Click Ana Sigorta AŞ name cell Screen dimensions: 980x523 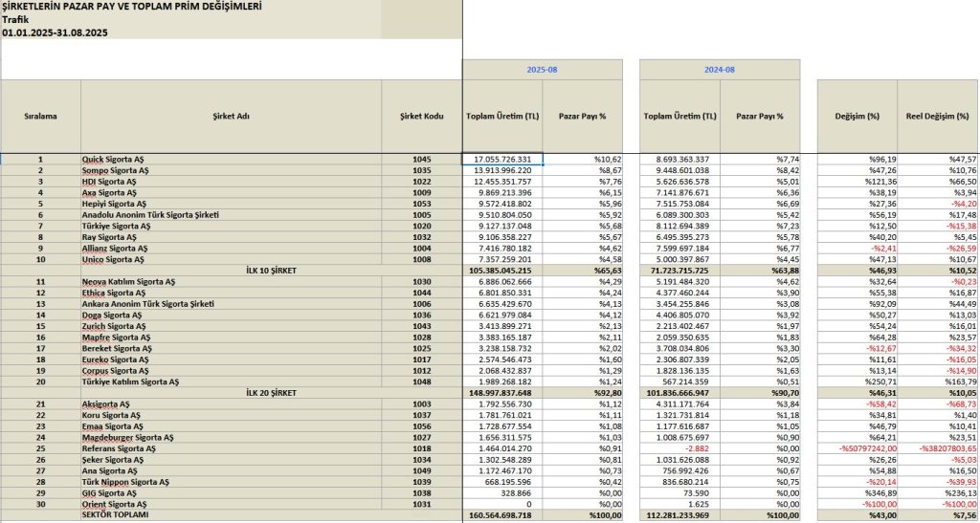tap(232, 470)
